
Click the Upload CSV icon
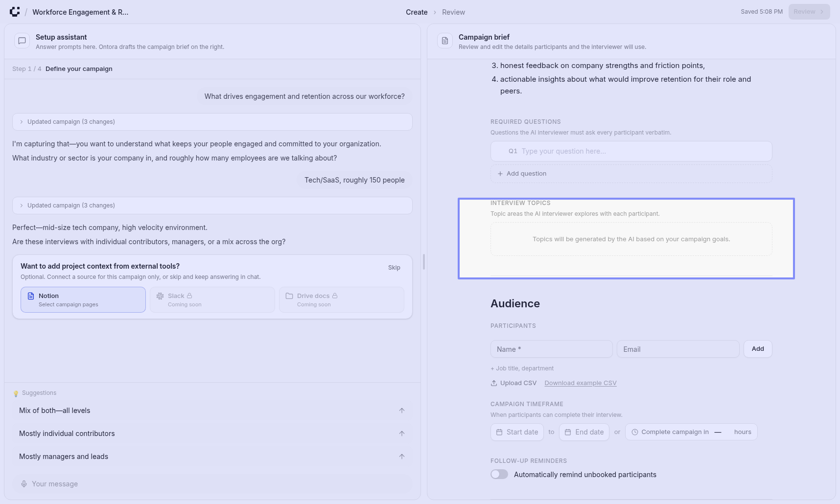pyautogui.click(x=494, y=383)
